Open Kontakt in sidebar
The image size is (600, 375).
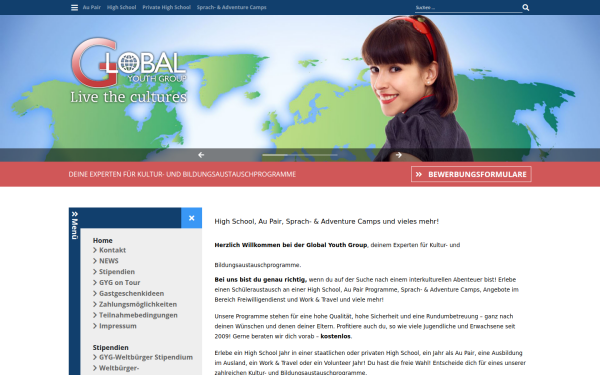tap(112, 250)
